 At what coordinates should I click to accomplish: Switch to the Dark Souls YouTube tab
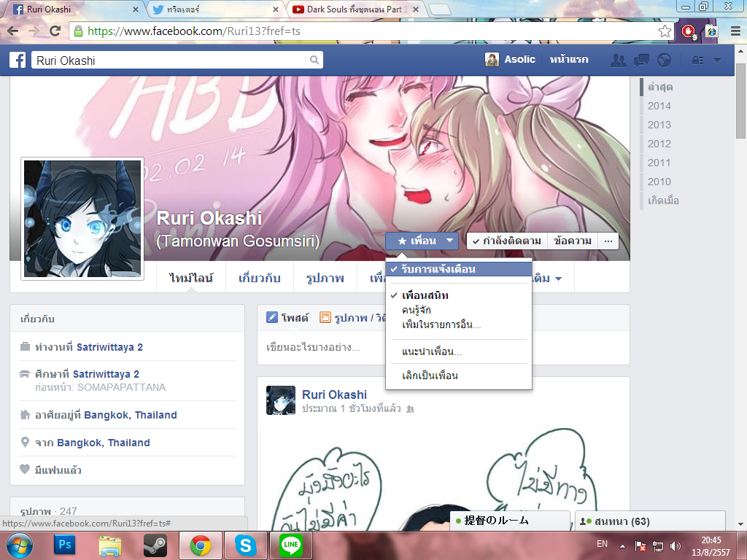point(355,9)
